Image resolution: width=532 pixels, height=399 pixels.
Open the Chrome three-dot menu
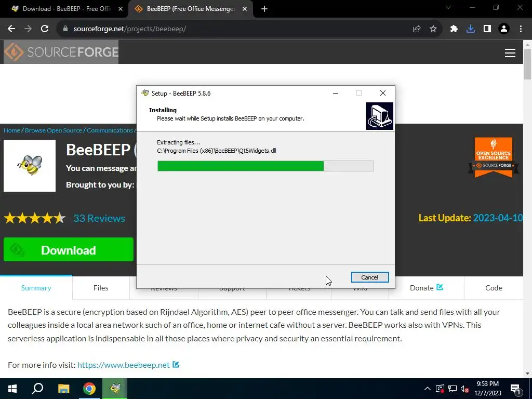click(521, 29)
